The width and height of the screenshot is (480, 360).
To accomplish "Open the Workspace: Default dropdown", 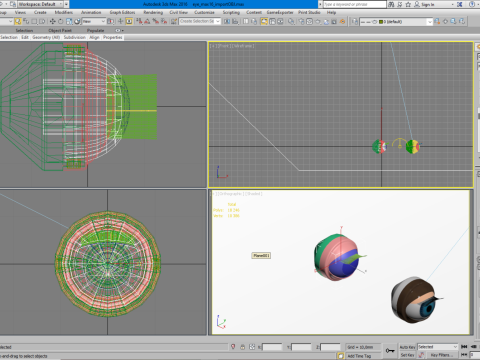I will (40, 4).
